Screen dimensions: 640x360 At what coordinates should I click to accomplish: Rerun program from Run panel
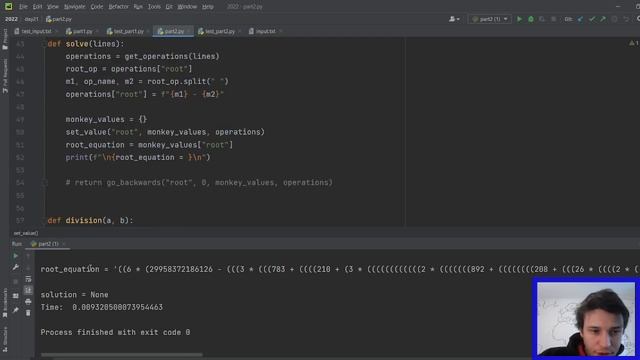(16, 256)
